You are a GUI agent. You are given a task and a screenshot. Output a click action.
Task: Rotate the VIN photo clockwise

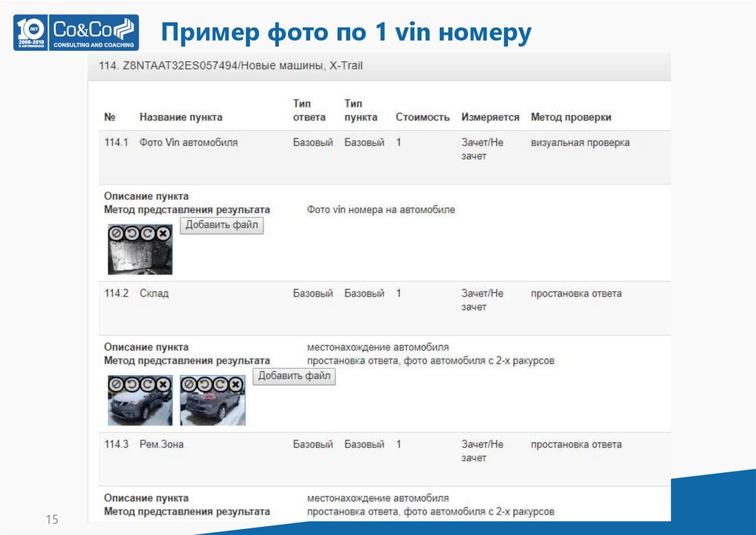tap(147, 232)
